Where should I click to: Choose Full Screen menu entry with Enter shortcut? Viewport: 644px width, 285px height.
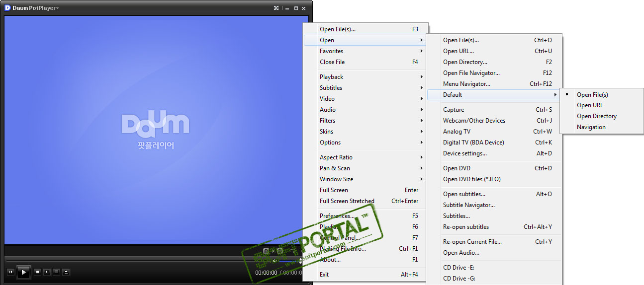366,190
